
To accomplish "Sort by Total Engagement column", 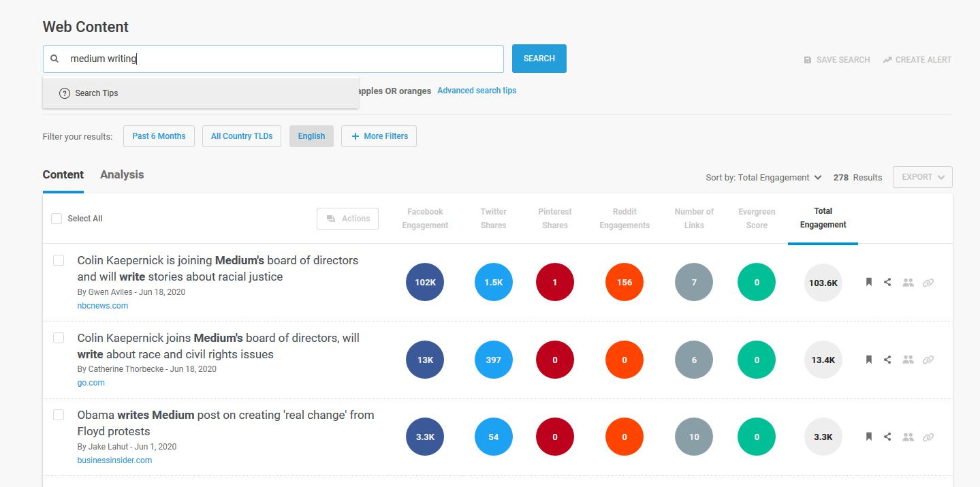I will coord(823,218).
